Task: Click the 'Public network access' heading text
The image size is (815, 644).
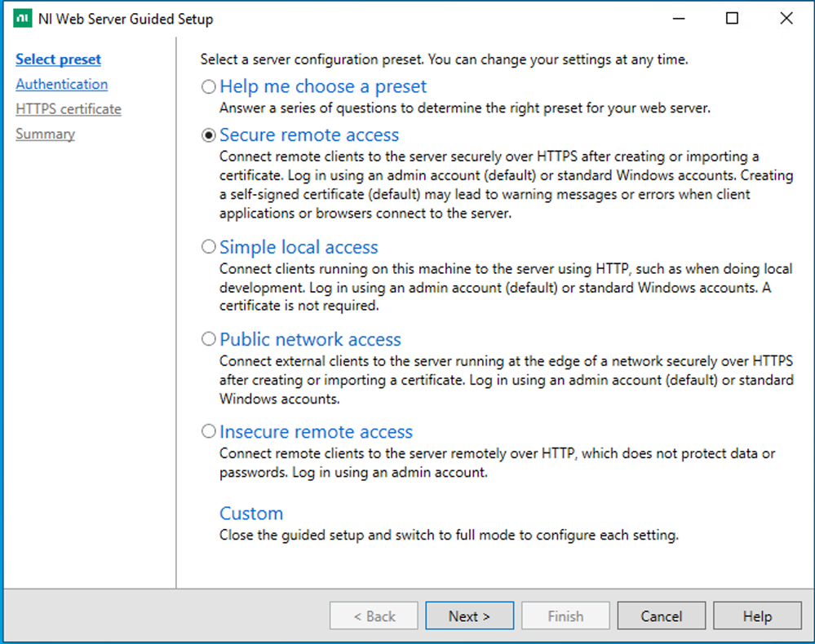Action: pos(310,339)
